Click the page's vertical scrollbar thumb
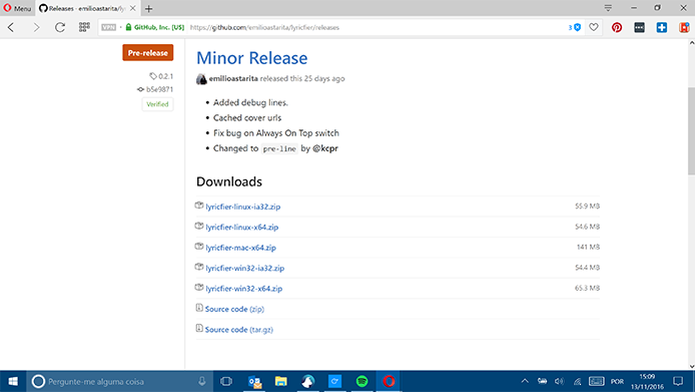The image size is (695, 392). 691,131
